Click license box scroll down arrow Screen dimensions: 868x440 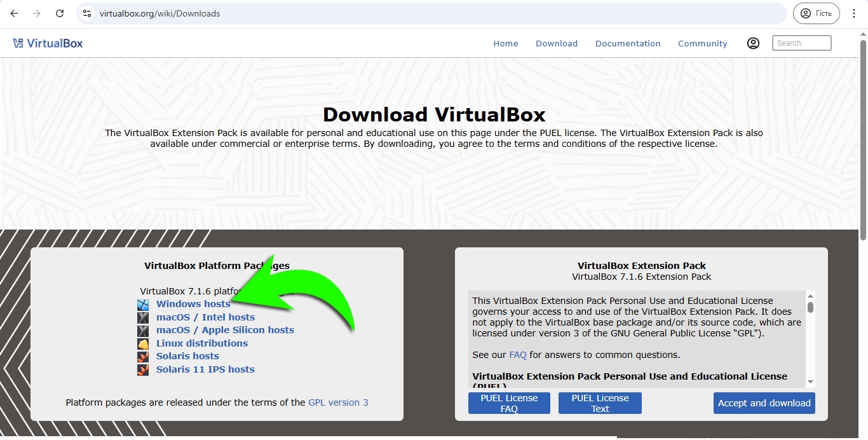(x=810, y=382)
